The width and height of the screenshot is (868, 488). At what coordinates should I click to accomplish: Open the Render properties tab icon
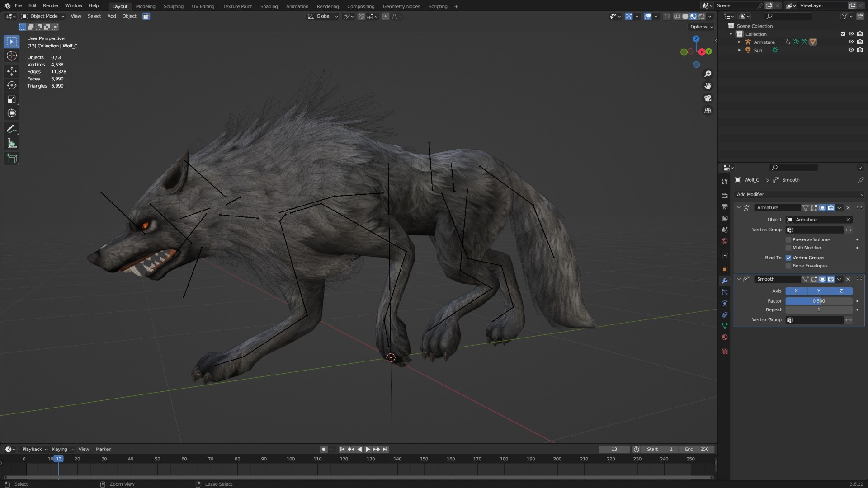tap(725, 196)
